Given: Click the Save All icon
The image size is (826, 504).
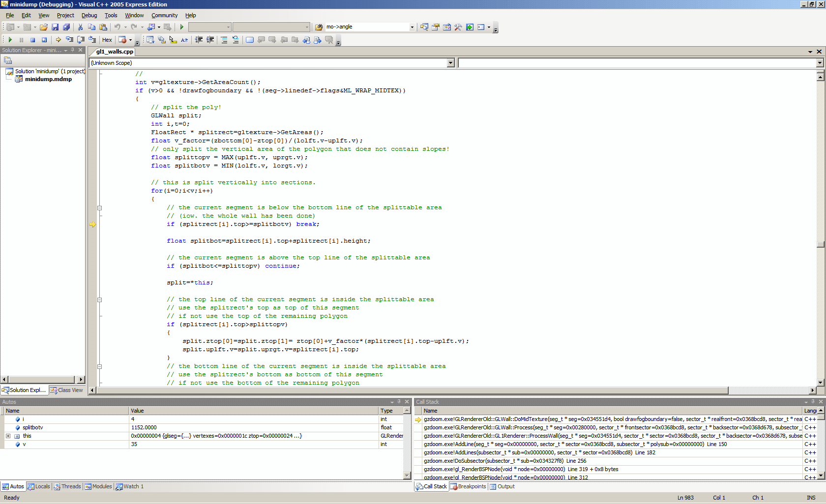Looking at the screenshot, I should point(66,27).
